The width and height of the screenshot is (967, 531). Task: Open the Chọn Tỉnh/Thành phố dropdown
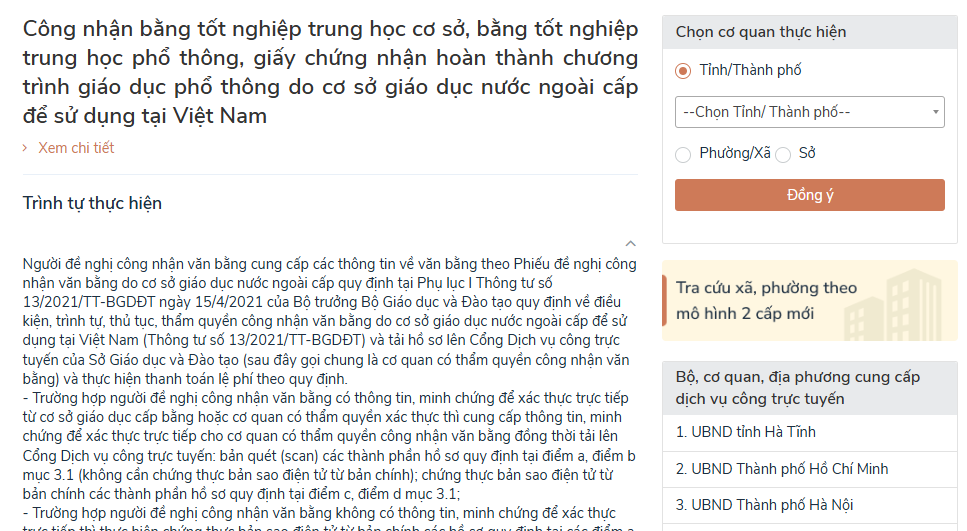(809, 112)
